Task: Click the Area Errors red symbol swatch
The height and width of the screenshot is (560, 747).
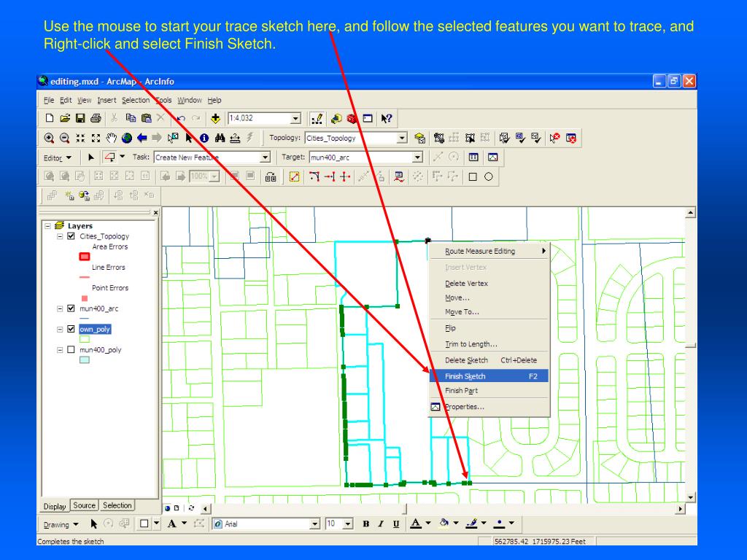Action: tap(85, 257)
